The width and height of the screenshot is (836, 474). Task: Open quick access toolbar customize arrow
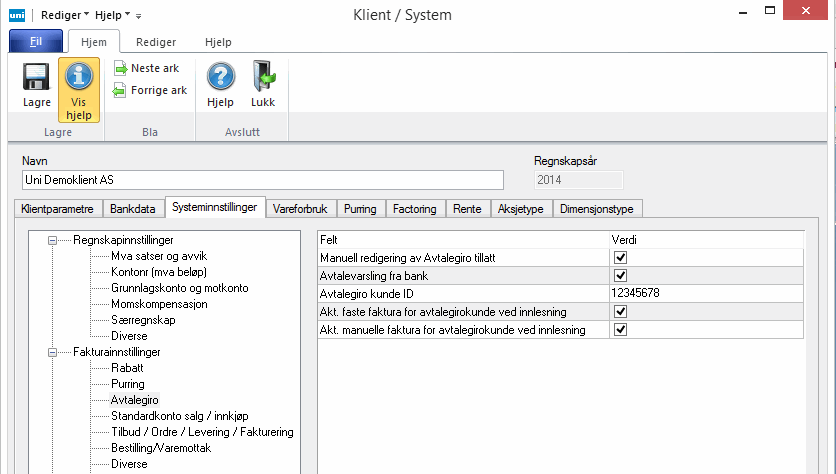138,16
